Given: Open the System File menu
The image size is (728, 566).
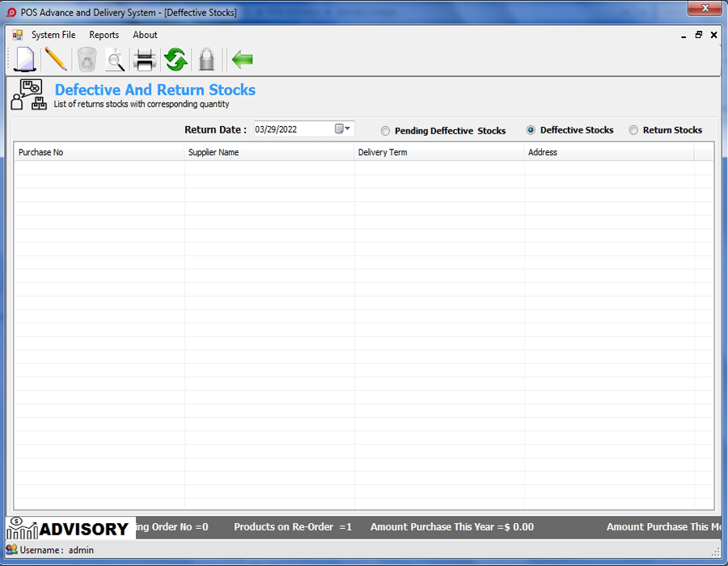Looking at the screenshot, I should pyautogui.click(x=53, y=35).
